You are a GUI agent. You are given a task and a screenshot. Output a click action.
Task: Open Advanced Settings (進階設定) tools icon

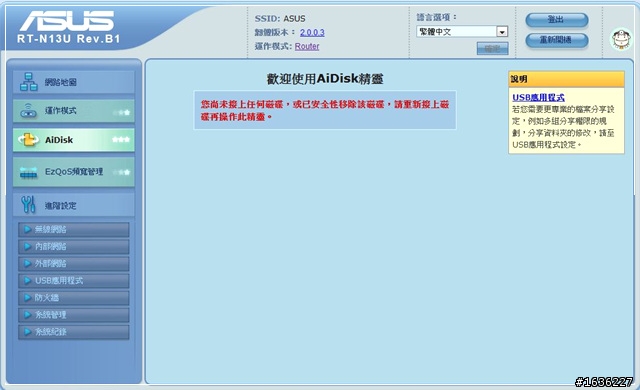point(28,205)
